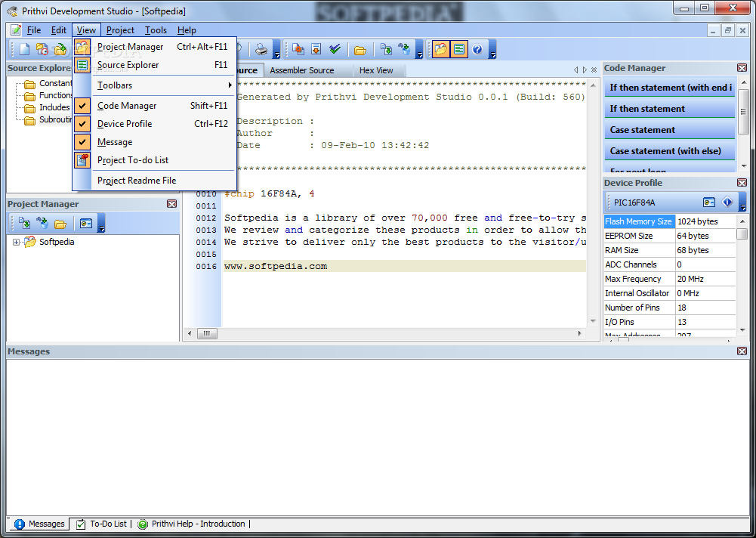Viewport: 756px width, 538px height.
Task: Switch to the Assembler Source tab
Action: pos(302,70)
